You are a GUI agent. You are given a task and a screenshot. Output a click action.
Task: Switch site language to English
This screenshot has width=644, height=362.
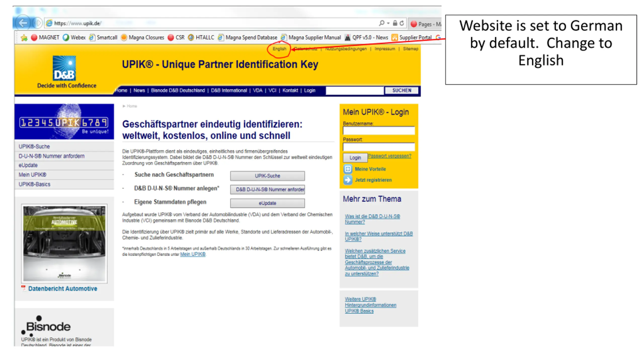(x=279, y=49)
